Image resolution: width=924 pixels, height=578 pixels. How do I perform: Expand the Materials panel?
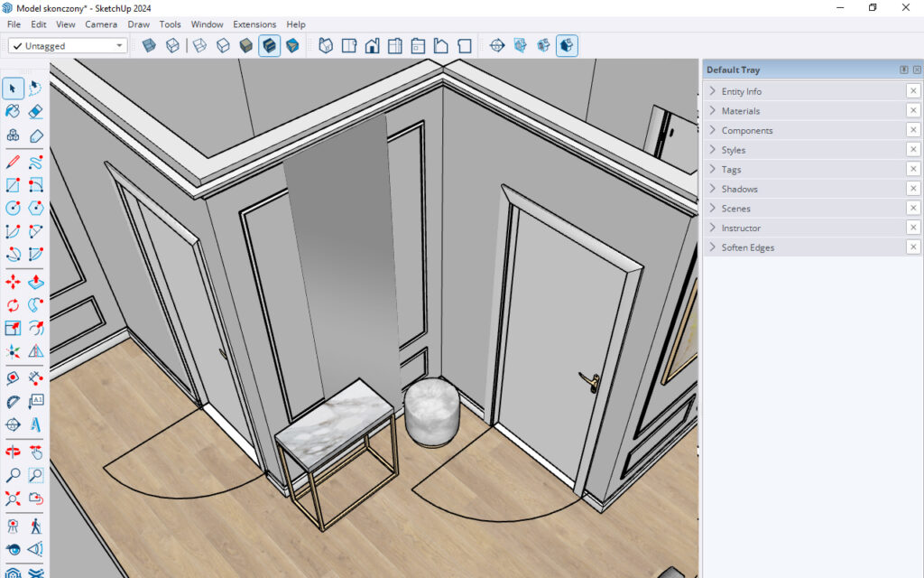pyautogui.click(x=740, y=111)
